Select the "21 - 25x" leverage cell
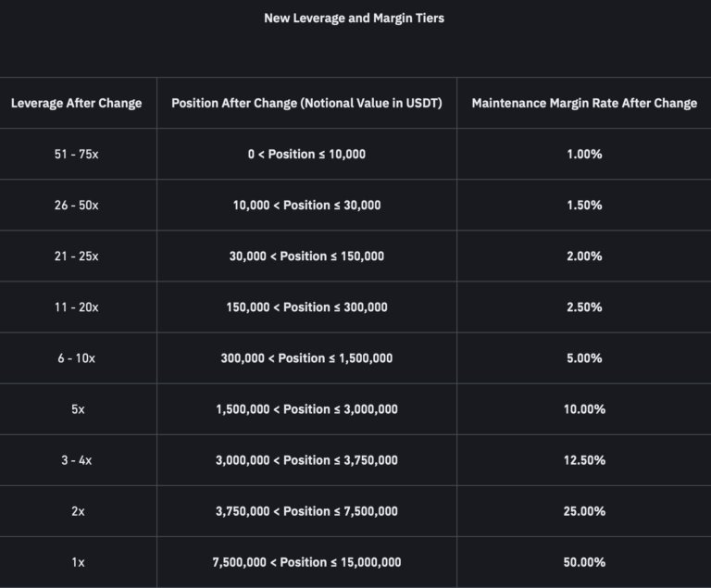Viewport: 711px width, 588px height. coord(77,256)
